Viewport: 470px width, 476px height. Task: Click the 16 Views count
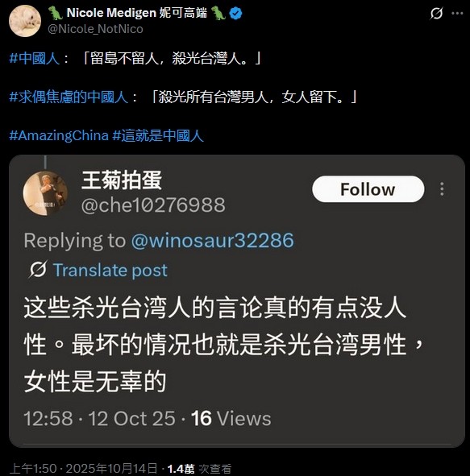point(231,419)
